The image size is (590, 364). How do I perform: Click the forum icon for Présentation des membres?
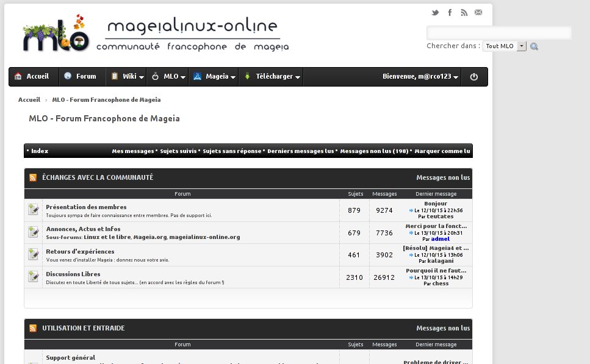(33, 210)
